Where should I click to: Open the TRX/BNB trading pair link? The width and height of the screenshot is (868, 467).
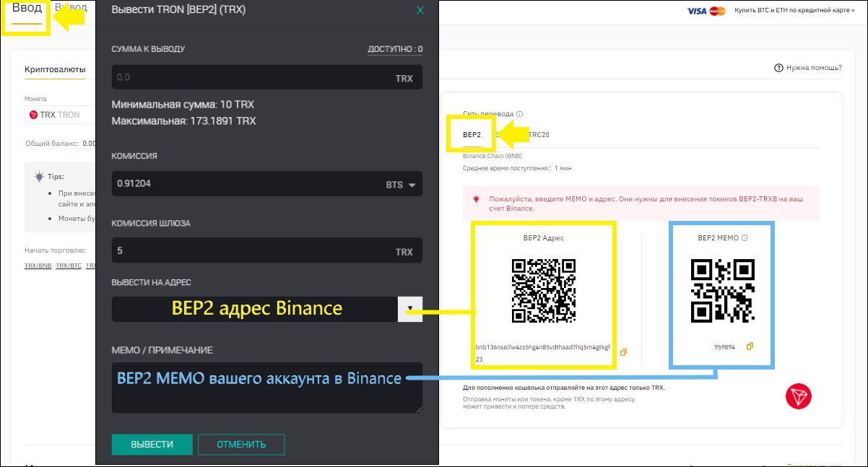click(x=38, y=266)
